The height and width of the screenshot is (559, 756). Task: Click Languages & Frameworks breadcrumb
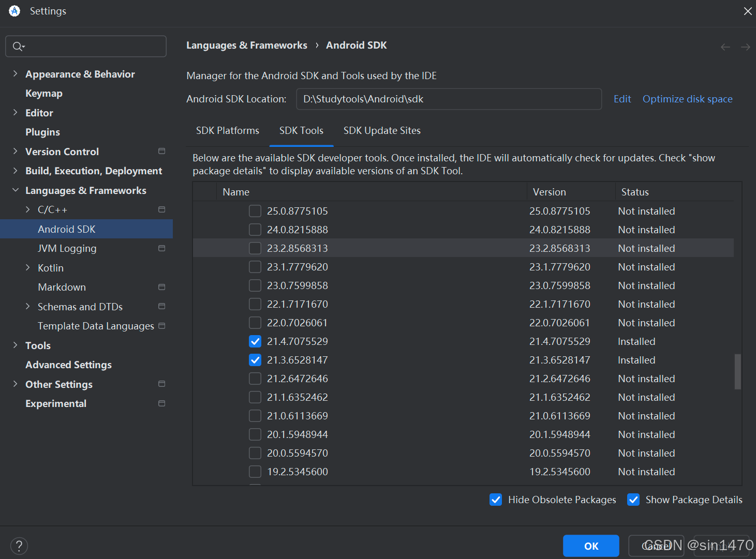pos(247,46)
